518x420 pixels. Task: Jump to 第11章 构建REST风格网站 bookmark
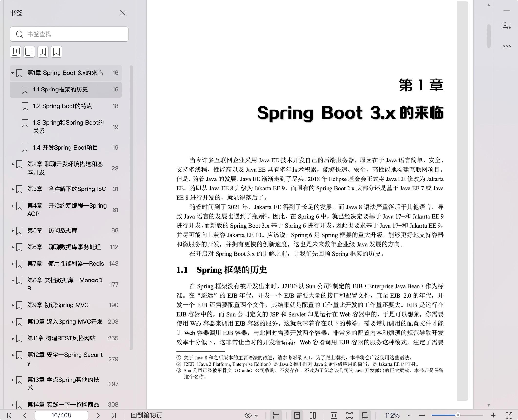(x=66, y=338)
